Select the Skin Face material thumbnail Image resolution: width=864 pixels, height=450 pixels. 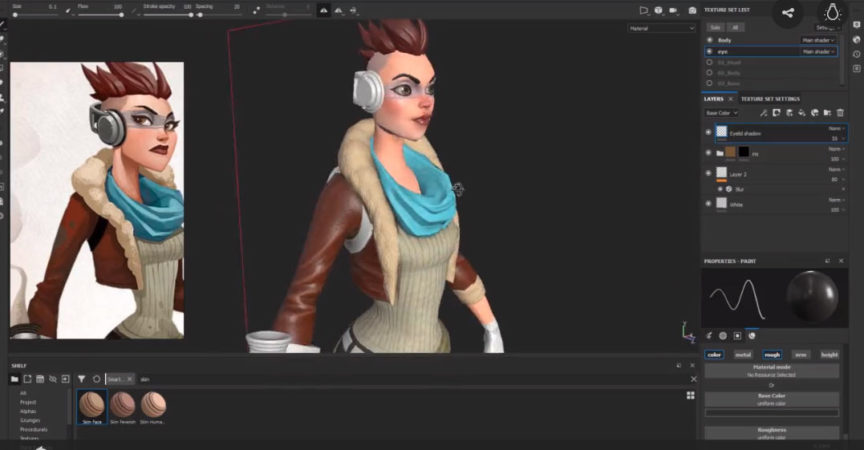pos(92,407)
